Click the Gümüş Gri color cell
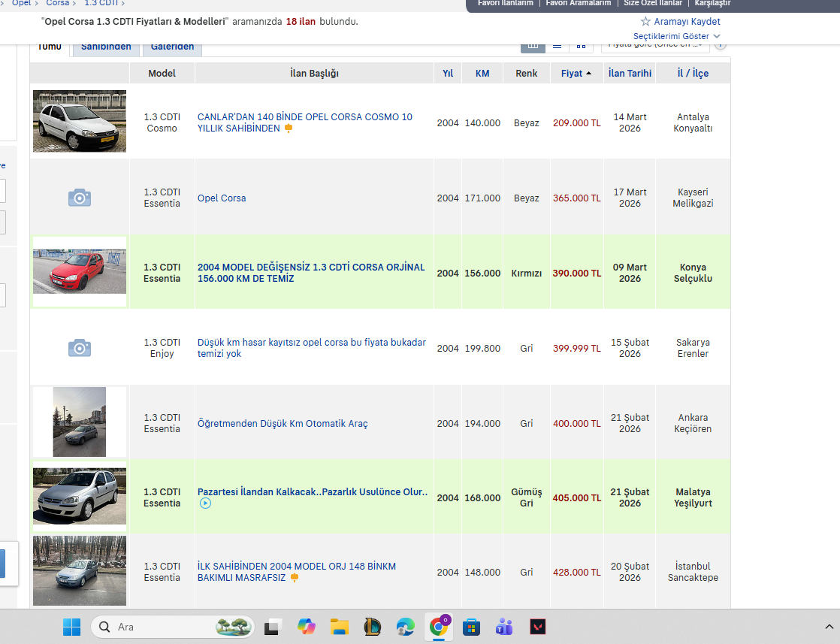840x644 pixels. 527,497
